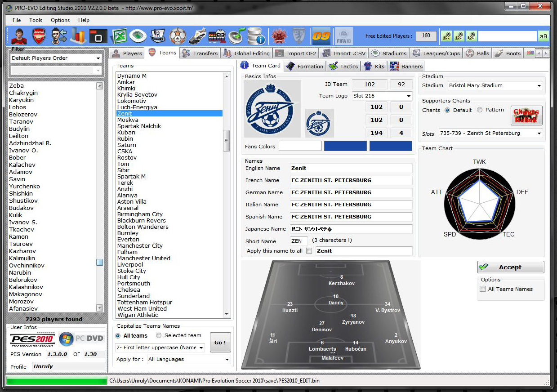Image resolution: width=557 pixels, height=392 pixels.
Task: Select the Default chants radio button
Action: (447, 110)
